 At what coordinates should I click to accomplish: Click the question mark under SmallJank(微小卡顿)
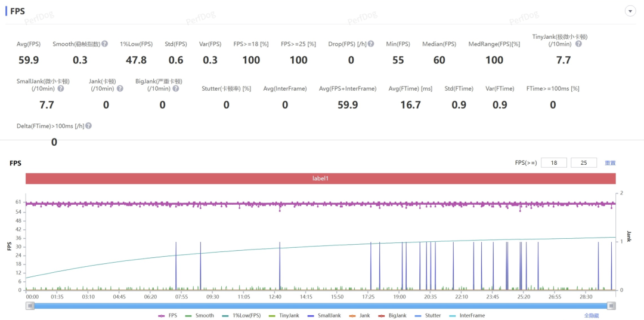[63, 89]
